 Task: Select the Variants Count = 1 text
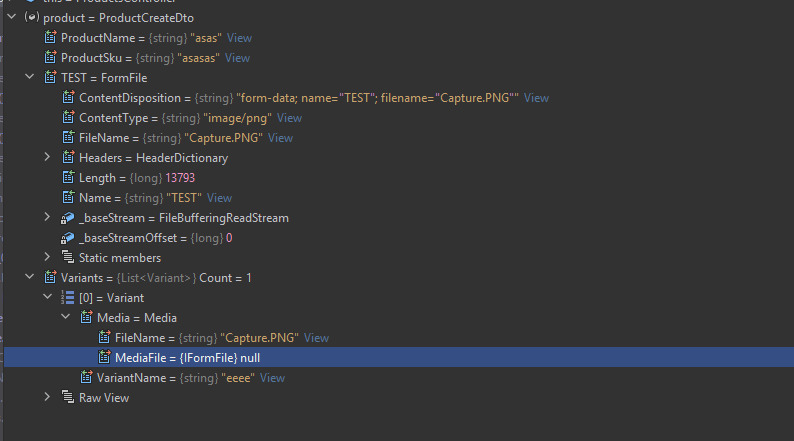point(225,278)
